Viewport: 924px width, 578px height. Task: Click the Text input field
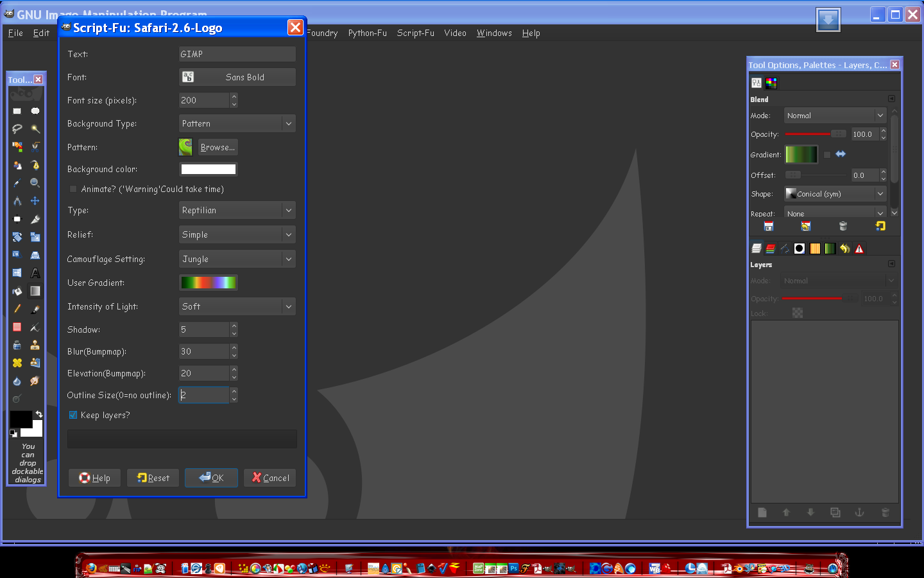[237, 54]
